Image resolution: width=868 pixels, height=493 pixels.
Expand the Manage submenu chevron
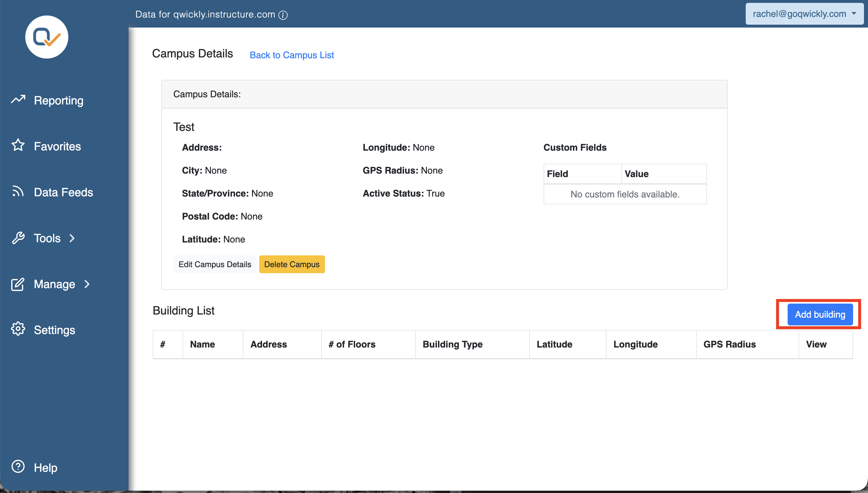(87, 284)
